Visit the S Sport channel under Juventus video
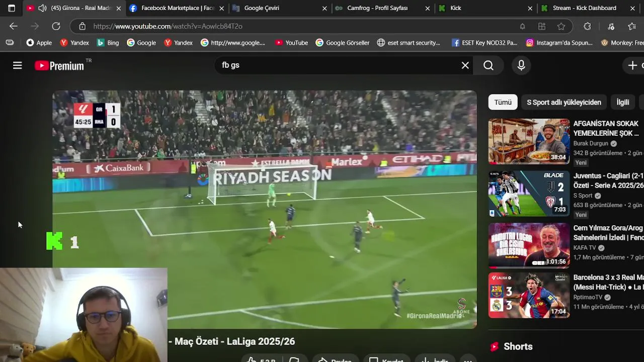The width and height of the screenshot is (644, 362). 583,196
